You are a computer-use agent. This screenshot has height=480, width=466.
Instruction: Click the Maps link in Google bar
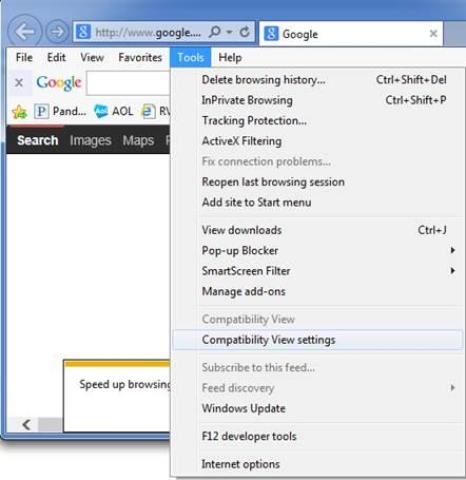tap(138, 140)
